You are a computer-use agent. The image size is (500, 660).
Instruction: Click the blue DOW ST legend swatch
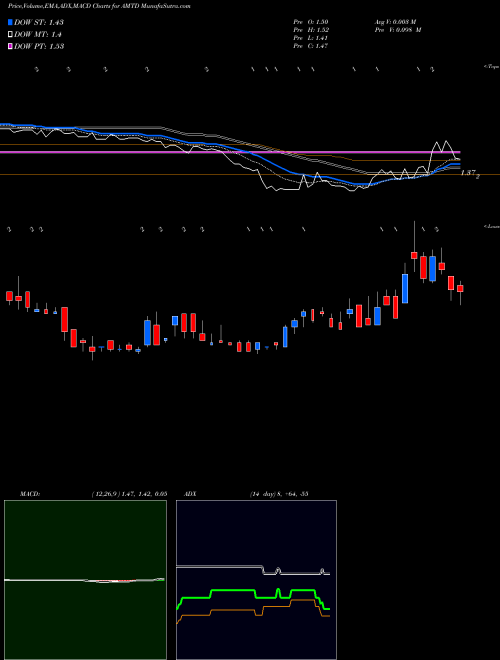coord(11,22)
